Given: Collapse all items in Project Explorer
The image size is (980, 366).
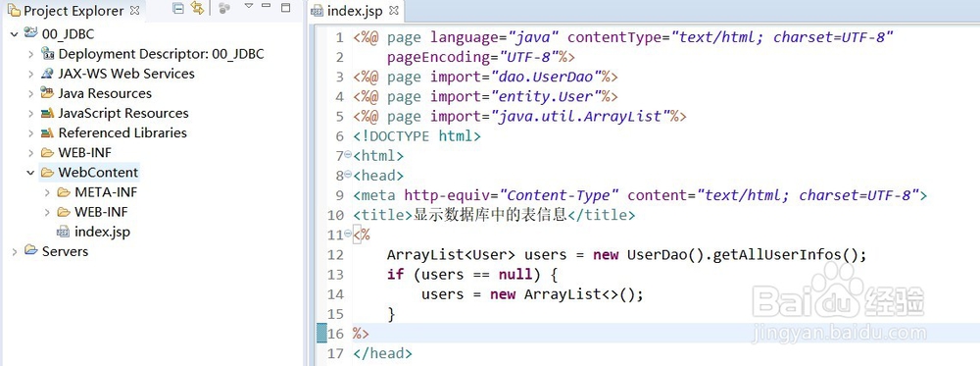Looking at the screenshot, I should coord(178,9).
